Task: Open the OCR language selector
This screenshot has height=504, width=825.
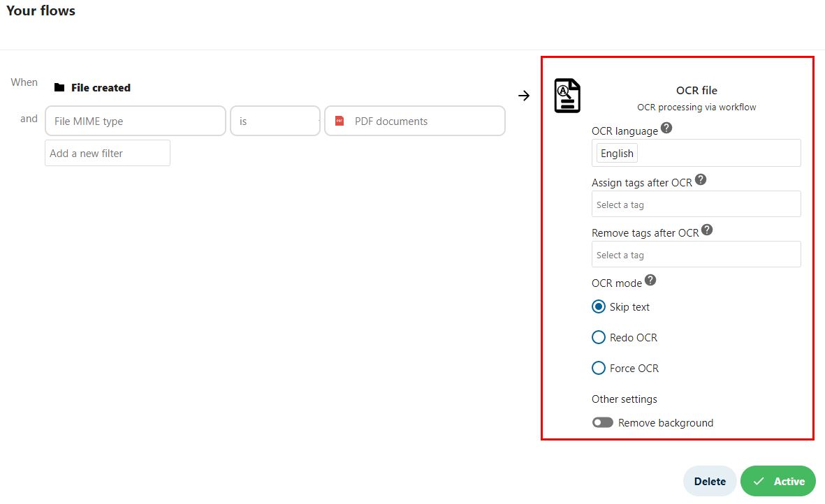Action: (x=696, y=153)
